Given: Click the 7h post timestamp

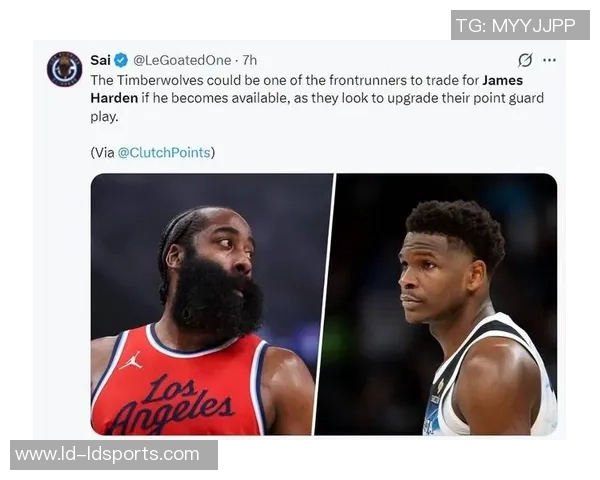Looking at the screenshot, I should click(249, 60).
